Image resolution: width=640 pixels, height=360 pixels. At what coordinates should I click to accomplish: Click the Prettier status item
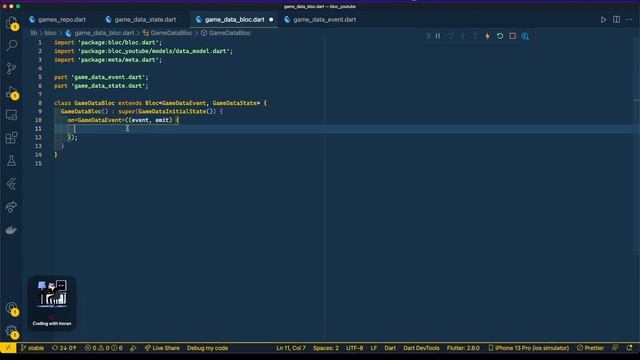590,348
